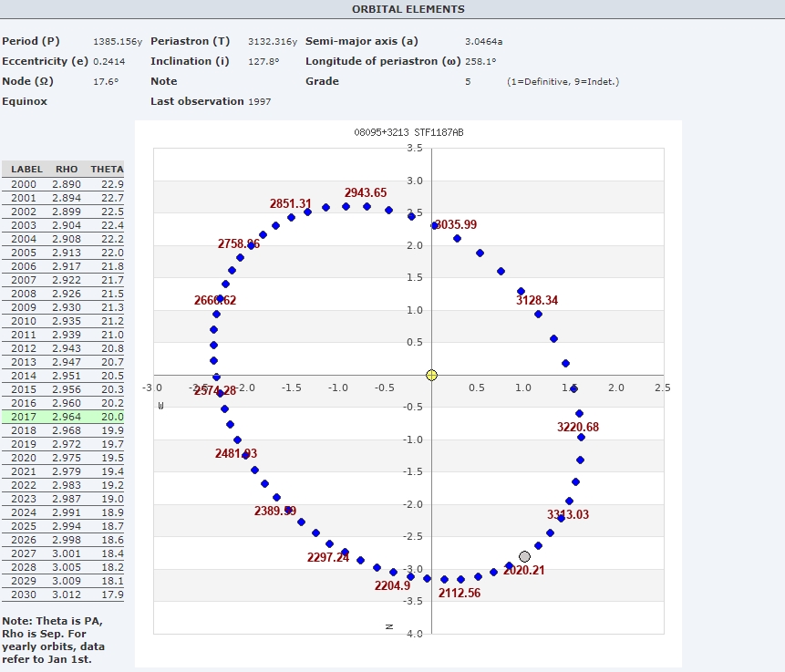Click the THETA column header
Screen dimensions: 785x672
[107, 170]
